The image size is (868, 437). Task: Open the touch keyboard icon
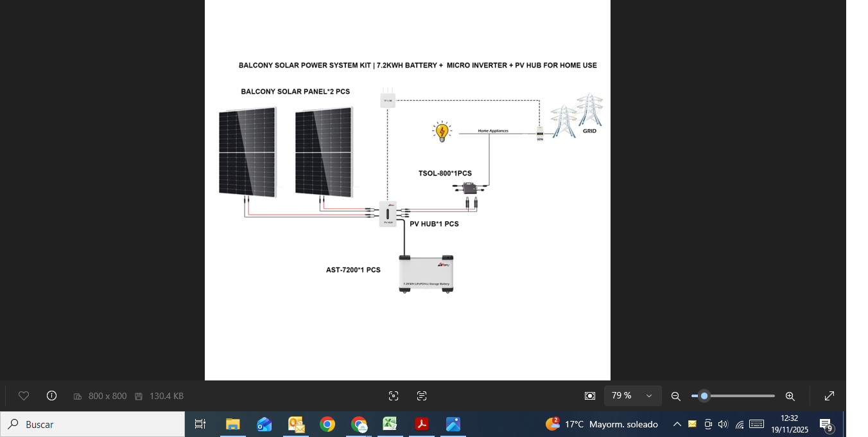click(x=756, y=424)
